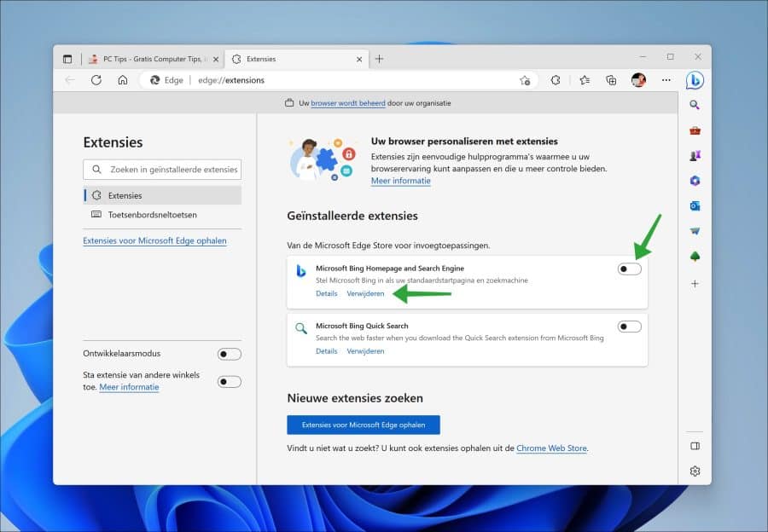Open the sidebar Microsoft 365 icon
Screen dimensions: 768x532
(x=695, y=181)
